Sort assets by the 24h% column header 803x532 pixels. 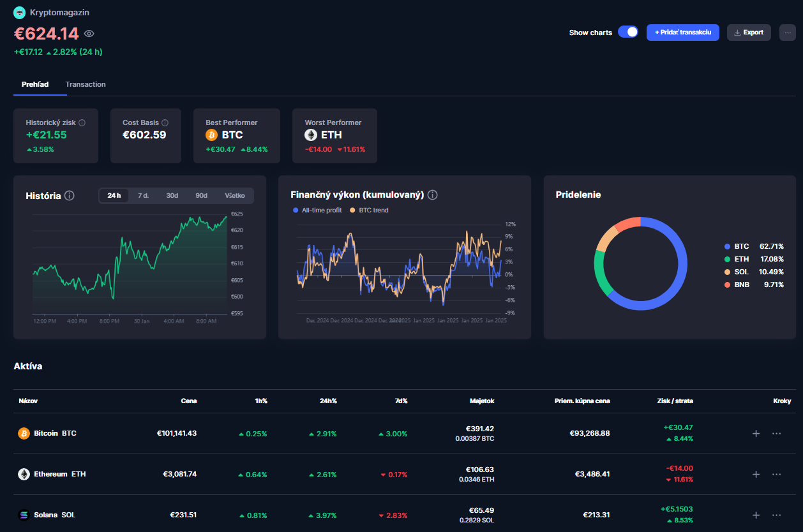pyautogui.click(x=329, y=401)
